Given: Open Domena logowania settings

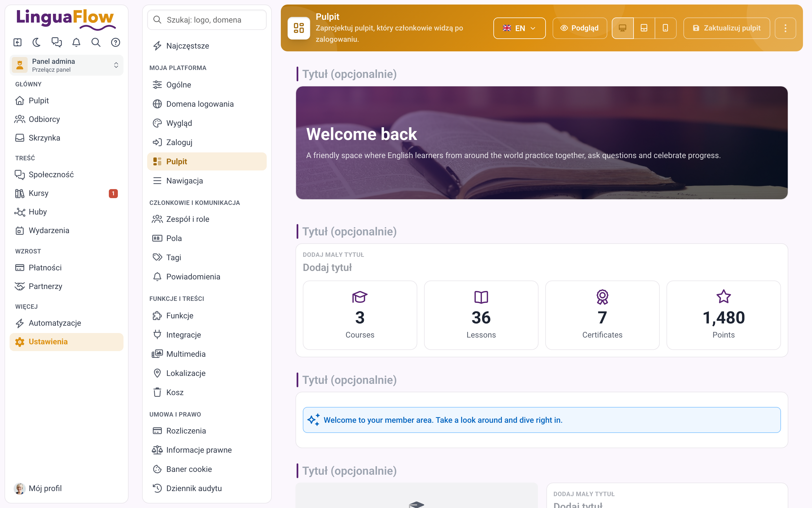Looking at the screenshot, I should point(207,104).
